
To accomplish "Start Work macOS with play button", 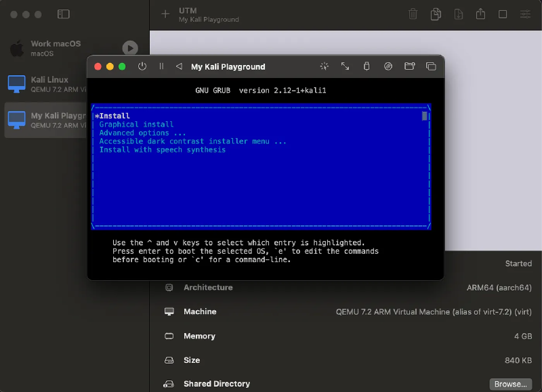I will tap(129, 48).
